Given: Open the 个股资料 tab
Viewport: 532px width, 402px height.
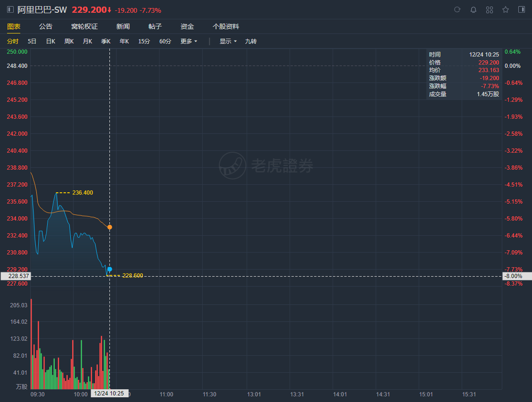Looking at the screenshot, I should click(x=226, y=26).
